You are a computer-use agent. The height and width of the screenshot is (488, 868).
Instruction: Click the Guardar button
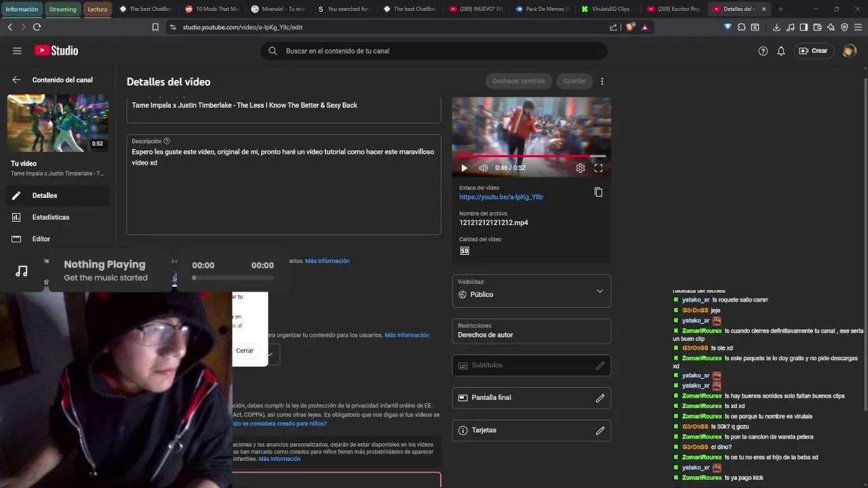tap(574, 81)
